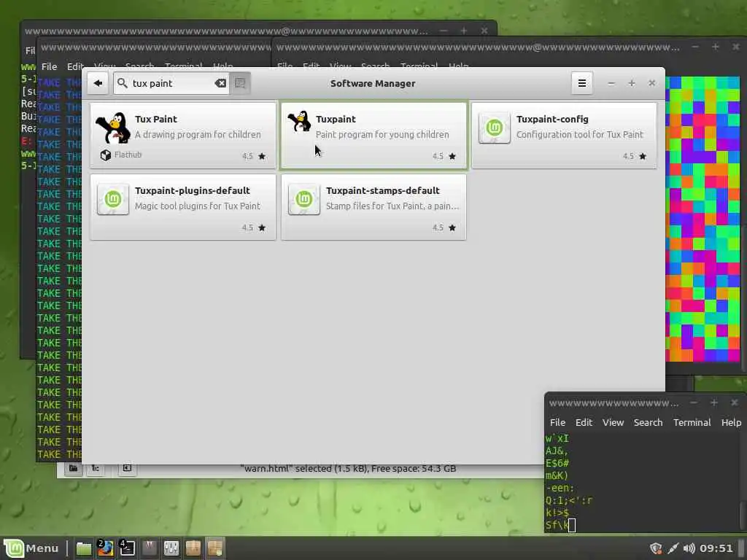Open the Tuxpaint 'Paint program for young children' card
Screen dimensions: 747x560
tap(374, 135)
